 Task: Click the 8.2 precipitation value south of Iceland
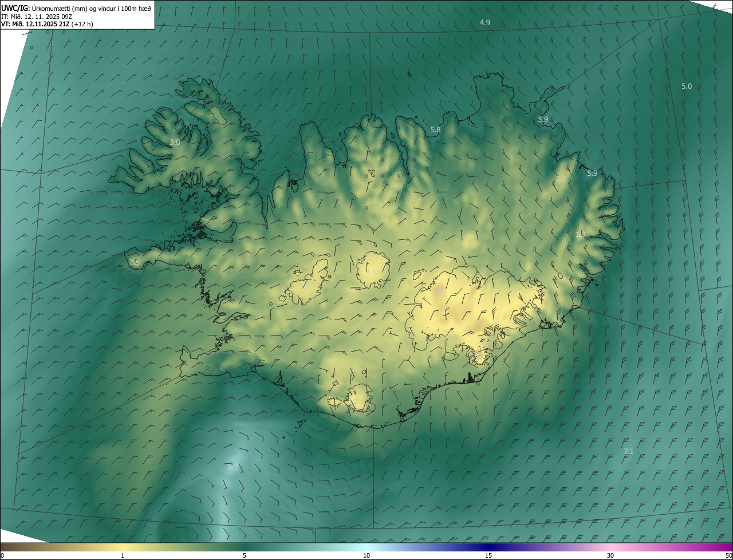[x=233, y=467]
